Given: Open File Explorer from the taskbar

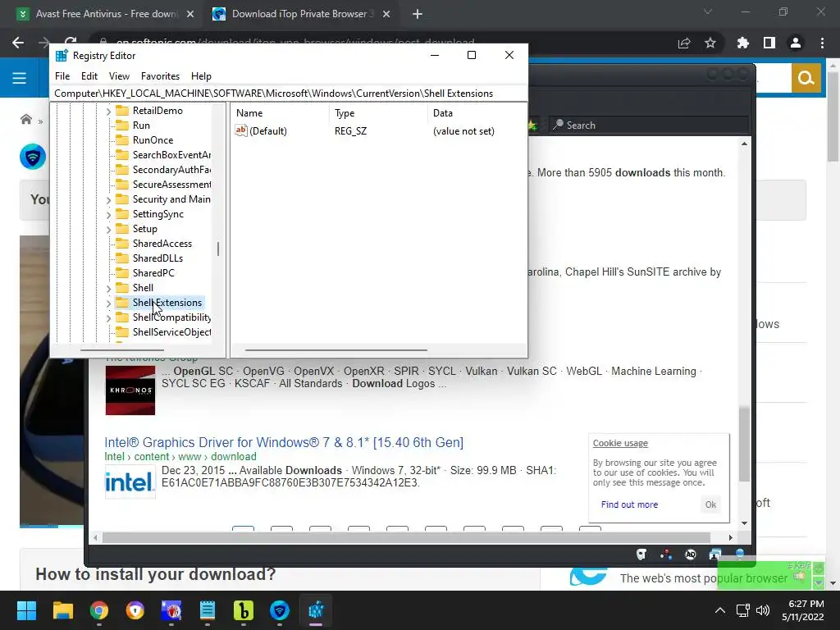Looking at the screenshot, I should [62, 610].
